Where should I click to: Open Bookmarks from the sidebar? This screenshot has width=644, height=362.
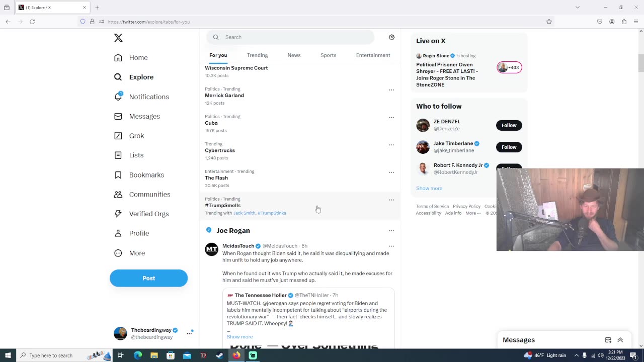click(139, 175)
